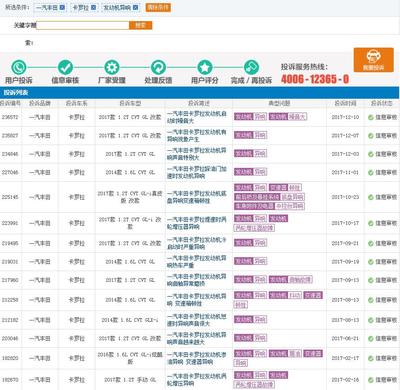The image size is (400, 390).
Task: Click green status icon in 2017-06-21 row
Action: (370, 339)
